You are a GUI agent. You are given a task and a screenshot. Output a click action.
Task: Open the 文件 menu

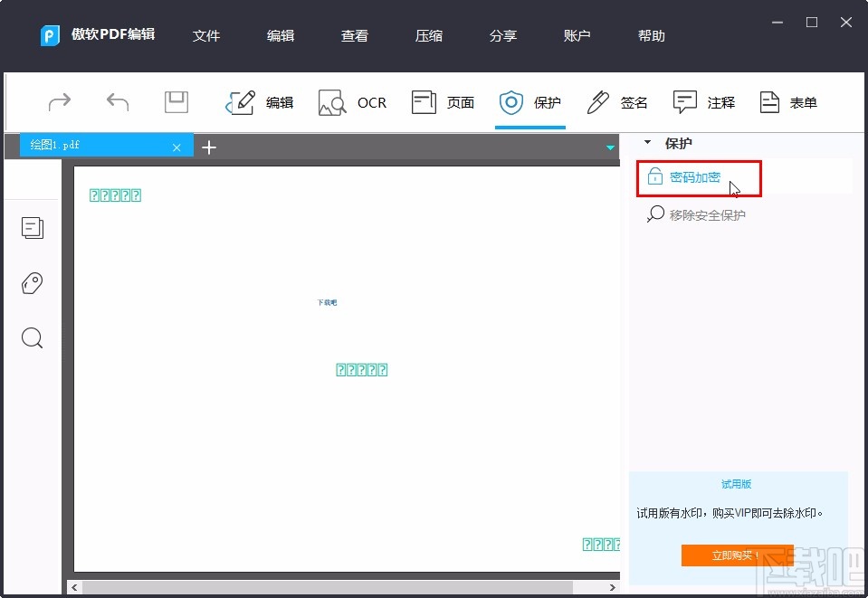coord(206,36)
